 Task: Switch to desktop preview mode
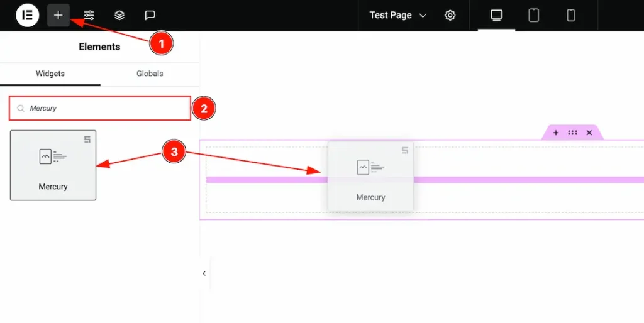tap(496, 15)
